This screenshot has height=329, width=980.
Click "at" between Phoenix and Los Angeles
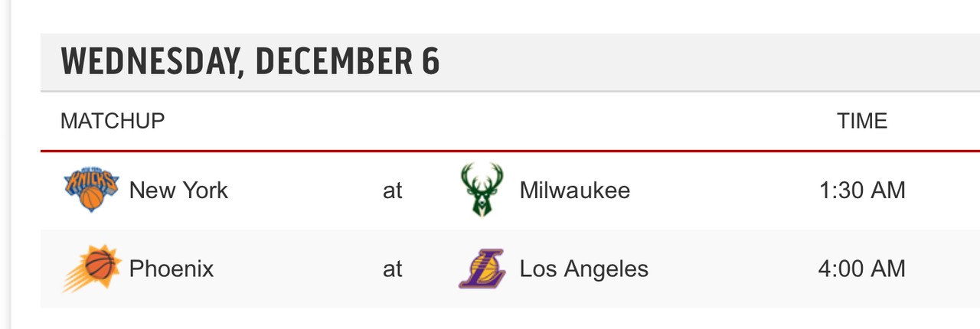pyautogui.click(x=393, y=269)
